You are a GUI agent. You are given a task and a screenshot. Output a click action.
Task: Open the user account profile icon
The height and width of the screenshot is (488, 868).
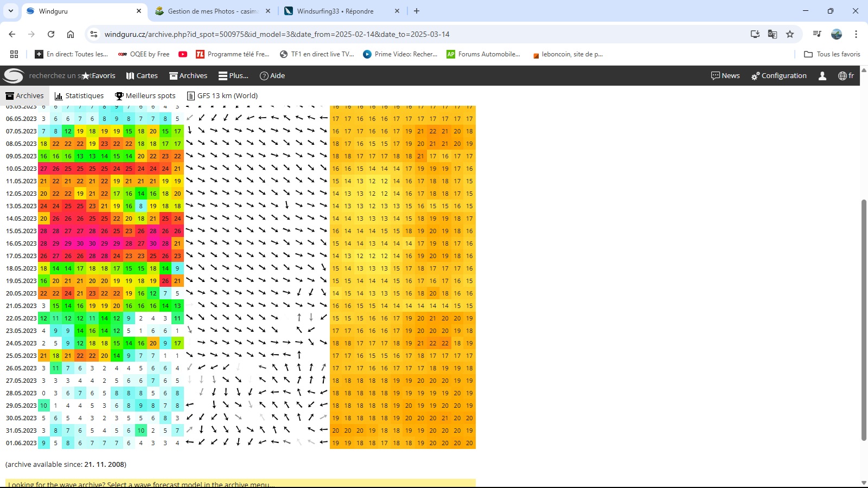822,76
